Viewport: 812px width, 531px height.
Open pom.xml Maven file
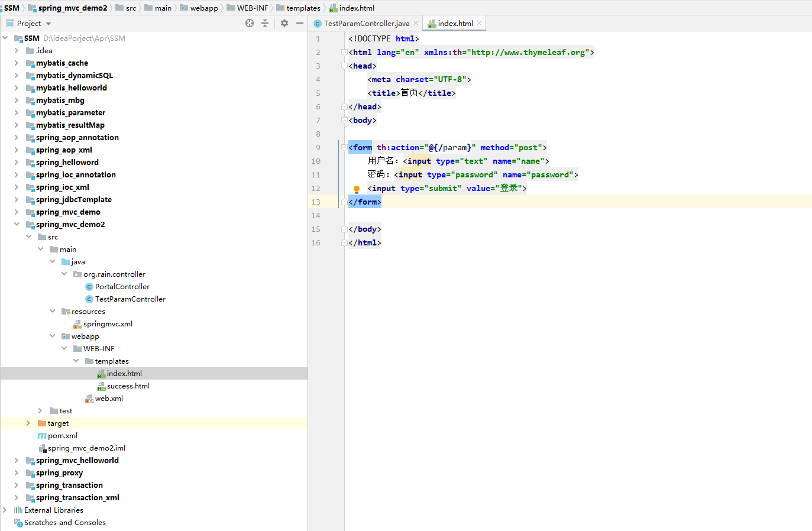click(x=63, y=436)
